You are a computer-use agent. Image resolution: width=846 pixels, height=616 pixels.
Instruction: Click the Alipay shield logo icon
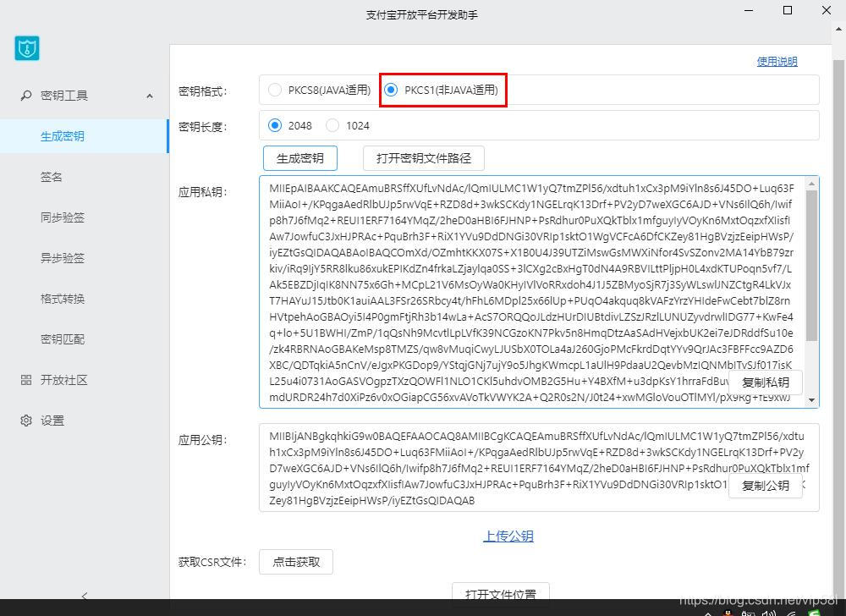tap(27, 48)
